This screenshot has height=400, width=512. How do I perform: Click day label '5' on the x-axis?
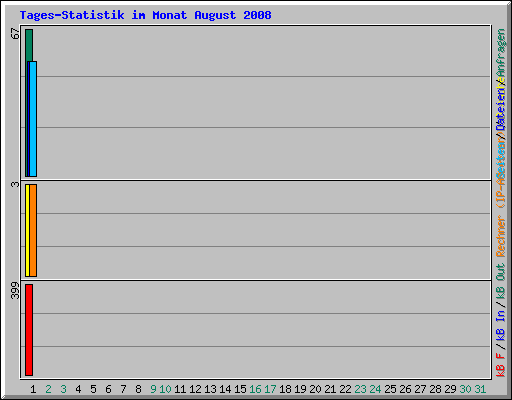[93, 389]
